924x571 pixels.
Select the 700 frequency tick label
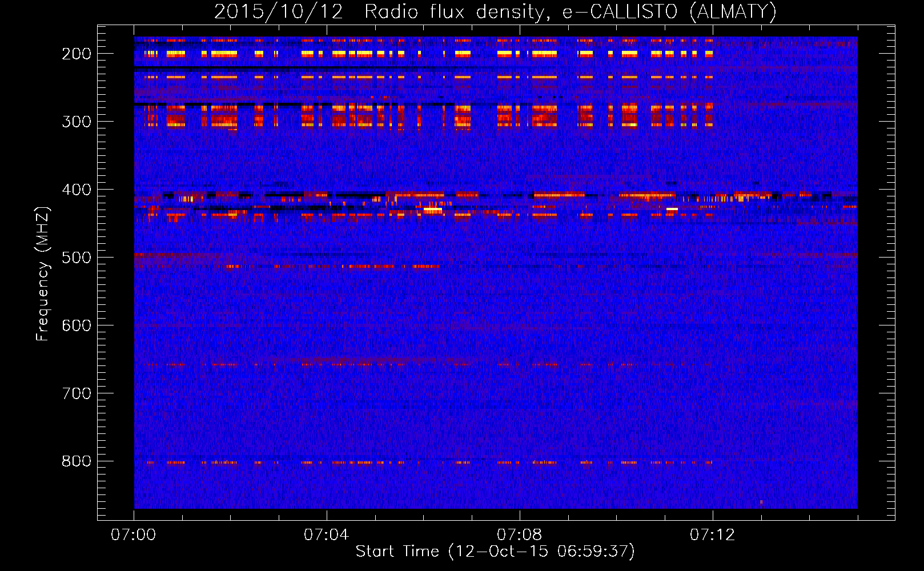coord(77,393)
